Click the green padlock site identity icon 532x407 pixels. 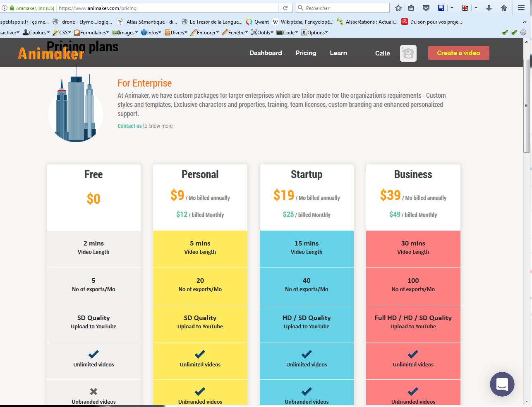coord(12,8)
